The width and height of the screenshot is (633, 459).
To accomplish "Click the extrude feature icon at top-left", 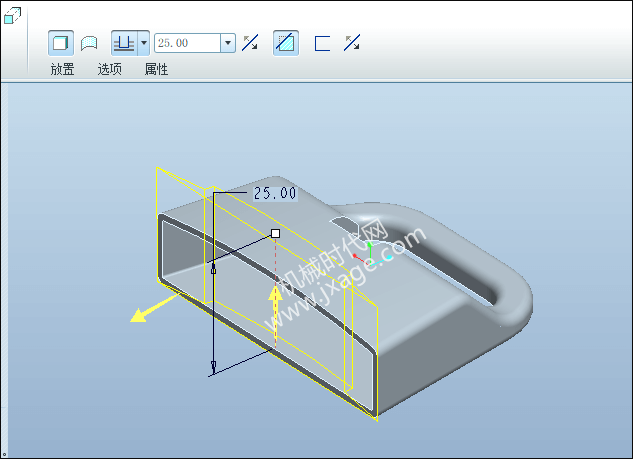I will tap(12, 16).
